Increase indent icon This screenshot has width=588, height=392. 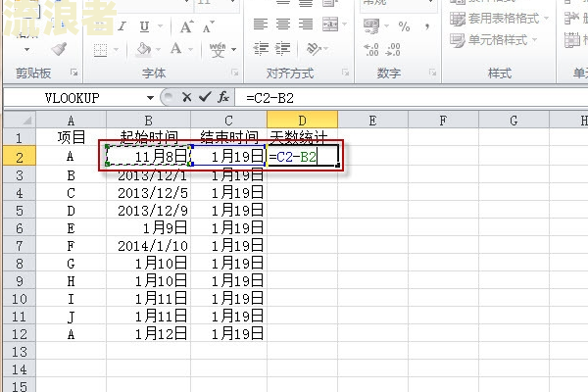[x=283, y=49]
